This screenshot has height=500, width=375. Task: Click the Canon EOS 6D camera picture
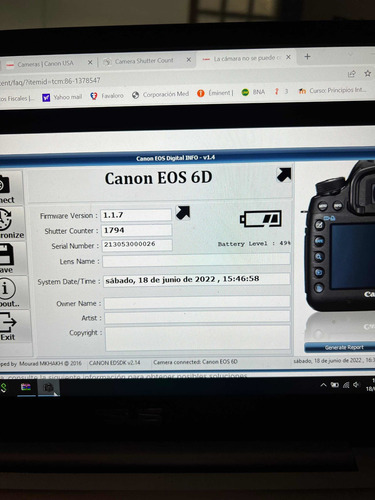pos(340,237)
